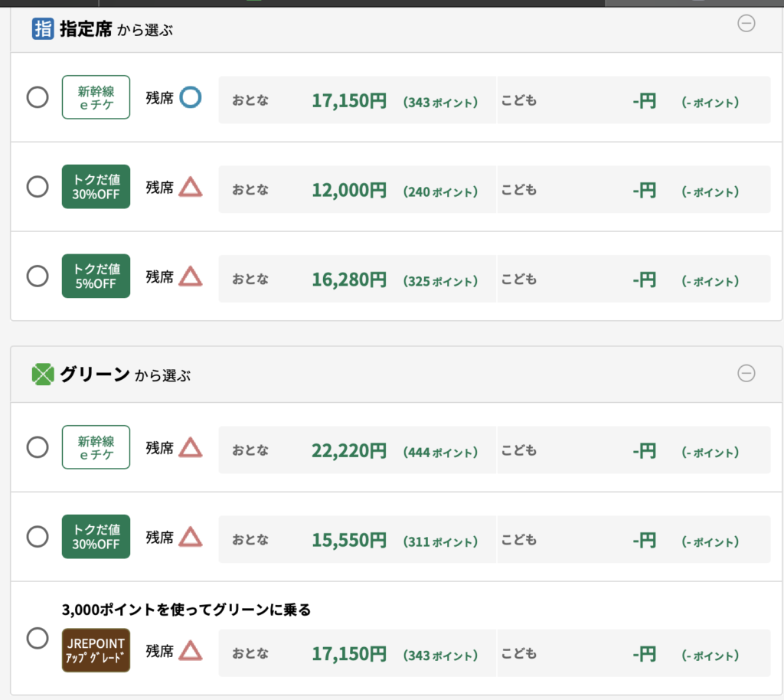Click triangle availability icon beside 16,280円

191,276
